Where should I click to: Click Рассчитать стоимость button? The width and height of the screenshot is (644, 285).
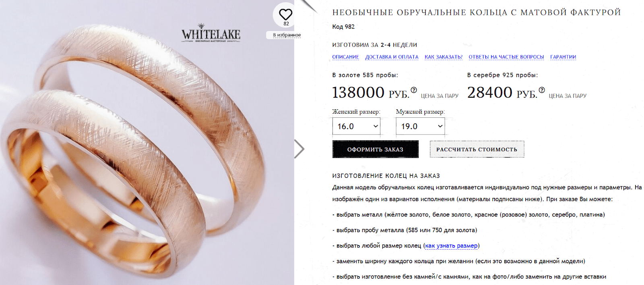tap(477, 149)
